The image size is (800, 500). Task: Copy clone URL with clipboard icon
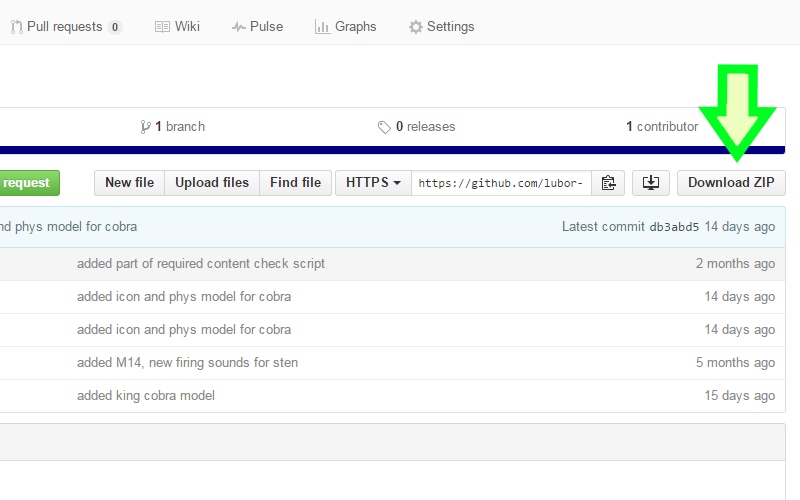coord(607,183)
